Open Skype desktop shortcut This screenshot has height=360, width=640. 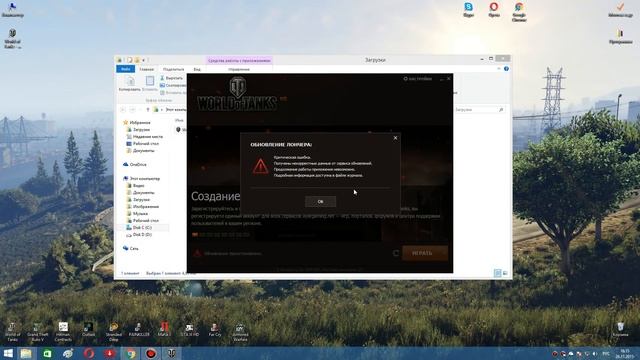click(469, 10)
